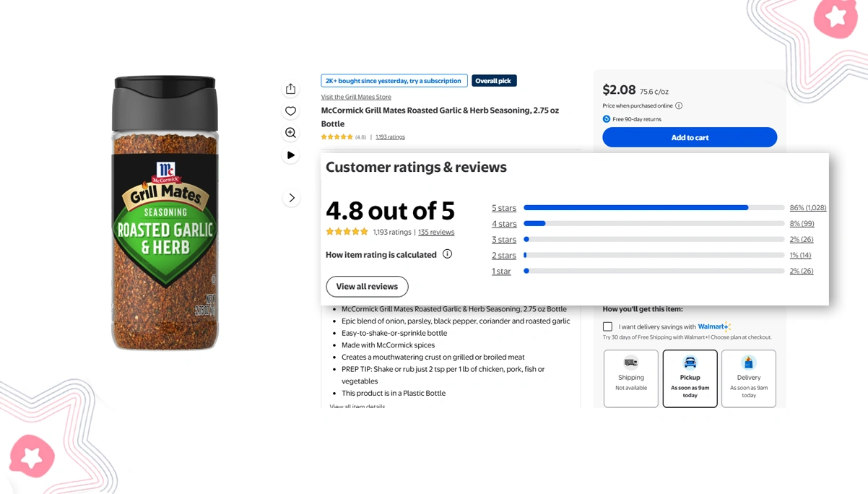Click the Delivery bag icon
This screenshot has width=868, height=494.
click(748, 360)
